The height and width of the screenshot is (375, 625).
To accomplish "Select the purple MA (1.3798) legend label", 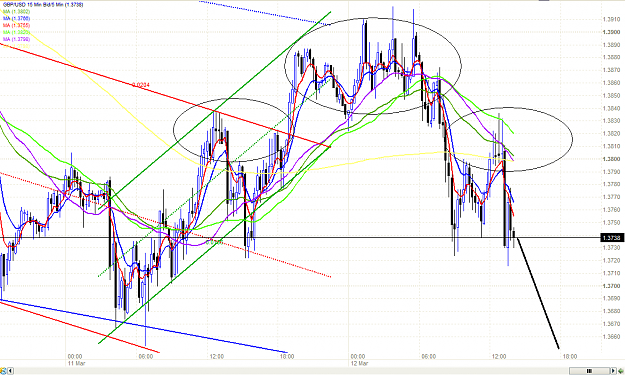I will (16, 39).
